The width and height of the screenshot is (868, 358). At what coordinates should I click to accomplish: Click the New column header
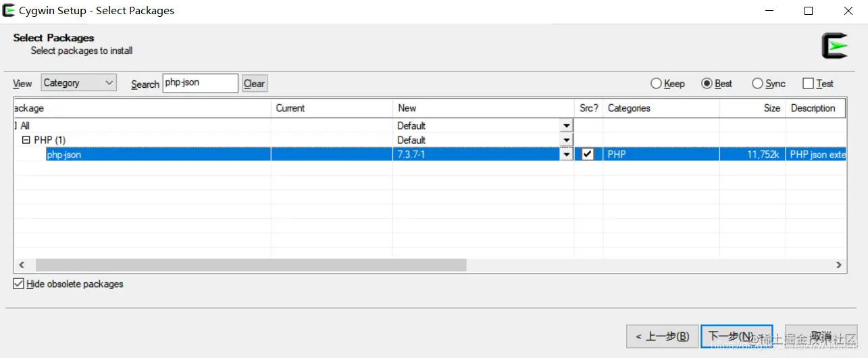[x=483, y=108]
